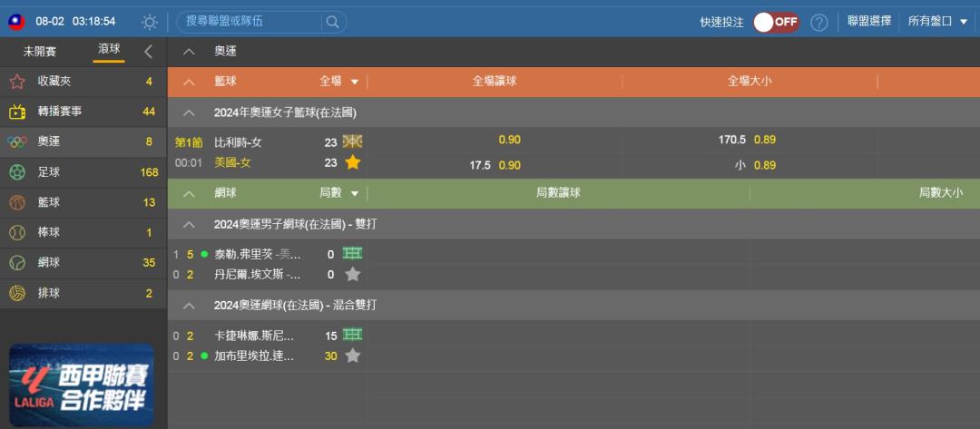Click the 局數讓球 column header
Image resolution: width=980 pixels, height=429 pixels.
pos(558,193)
